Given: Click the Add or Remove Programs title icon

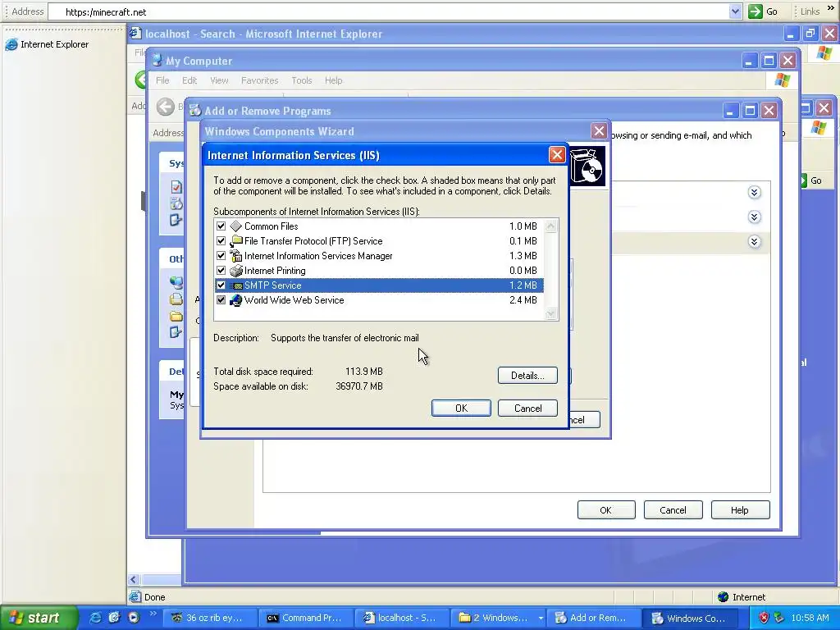Looking at the screenshot, I should click(x=195, y=111).
